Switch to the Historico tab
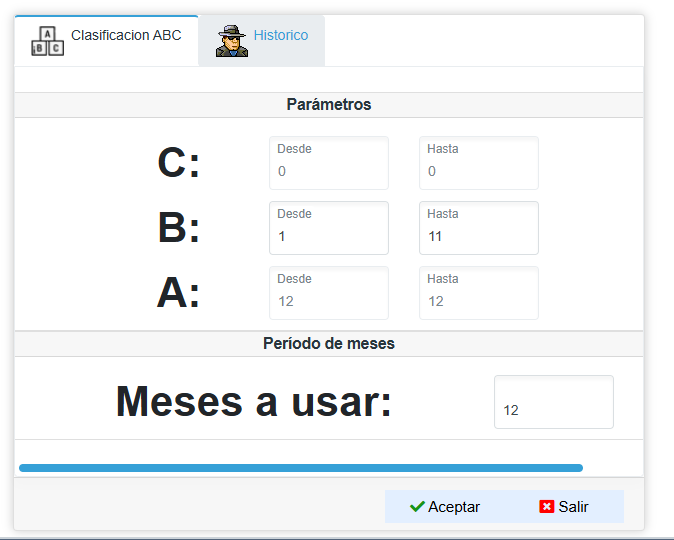674x540 pixels. tap(262, 41)
